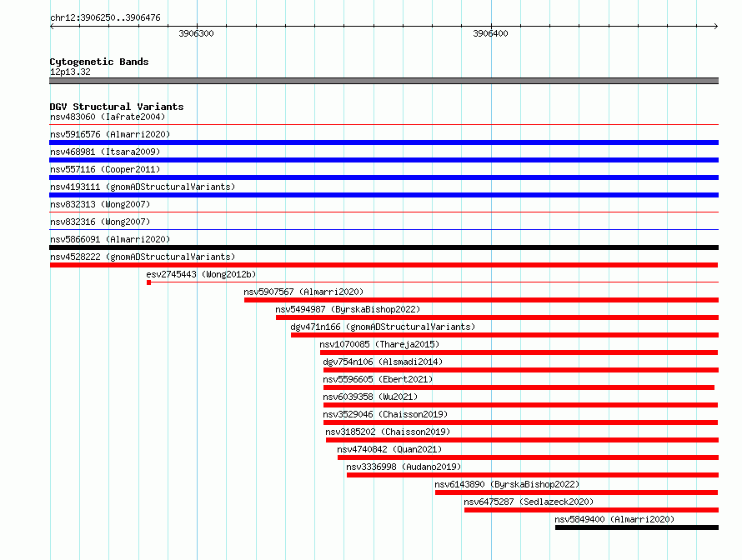
Task: Click the 3906300 ruler position label
Action: pos(197,33)
